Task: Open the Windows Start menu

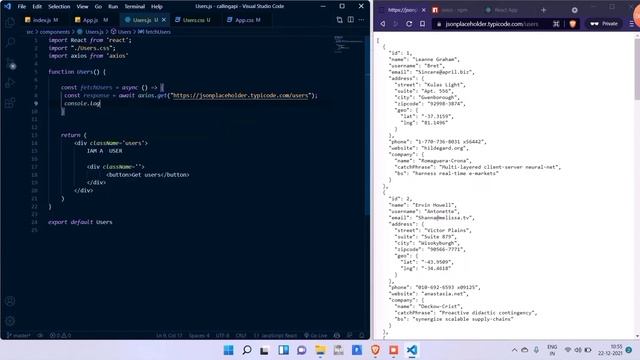Action: [x=229, y=350]
